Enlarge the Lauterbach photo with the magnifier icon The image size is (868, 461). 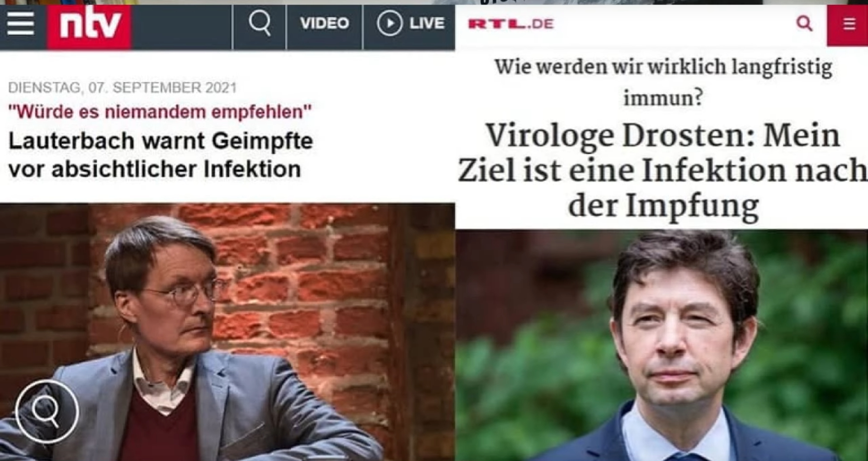[47, 411]
